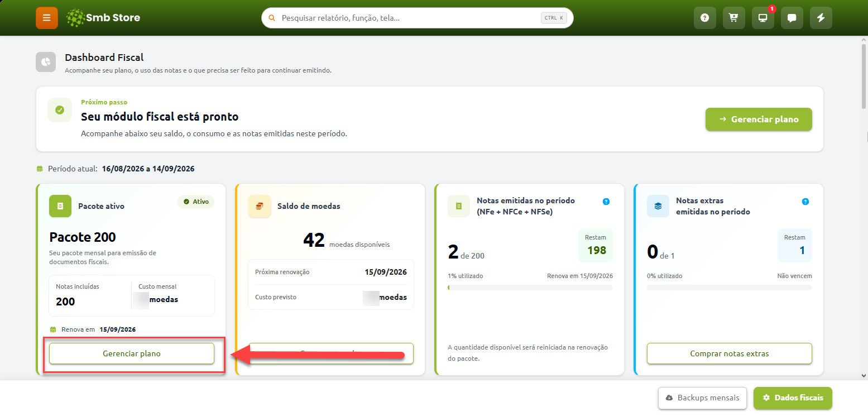Open the help question mark icon in header

[x=705, y=18]
